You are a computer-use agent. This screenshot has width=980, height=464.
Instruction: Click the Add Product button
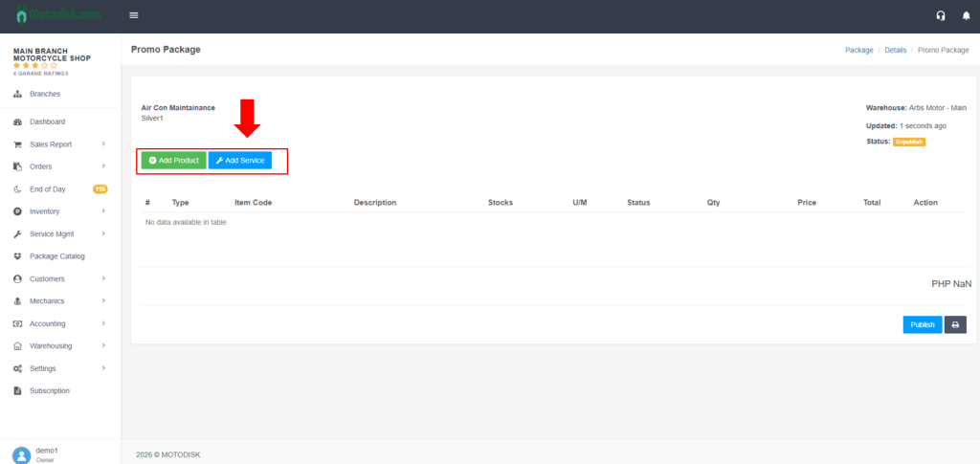point(173,160)
